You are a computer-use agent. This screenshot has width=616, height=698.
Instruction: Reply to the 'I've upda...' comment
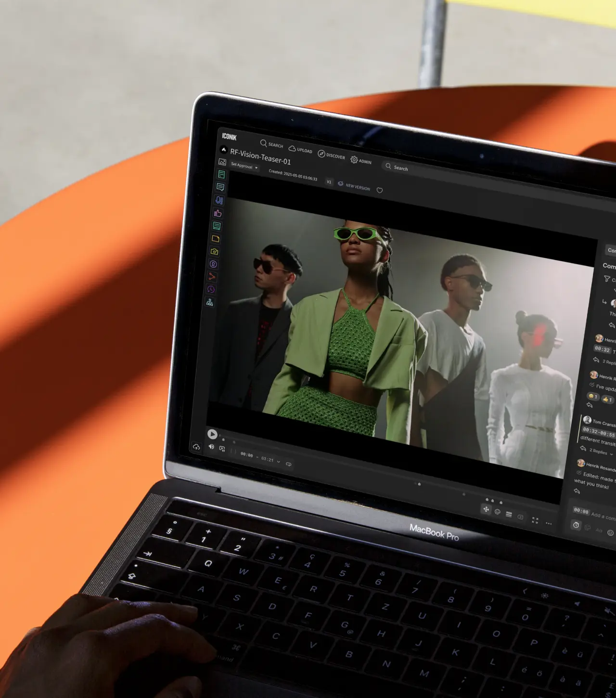pos(590,405)
